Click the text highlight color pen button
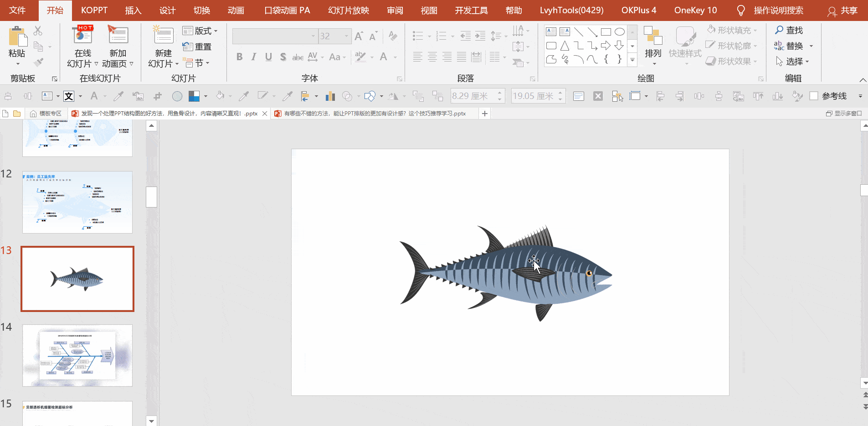Image resolution: width=868 pixels, height=426 pixels. (x=360, y=57)
